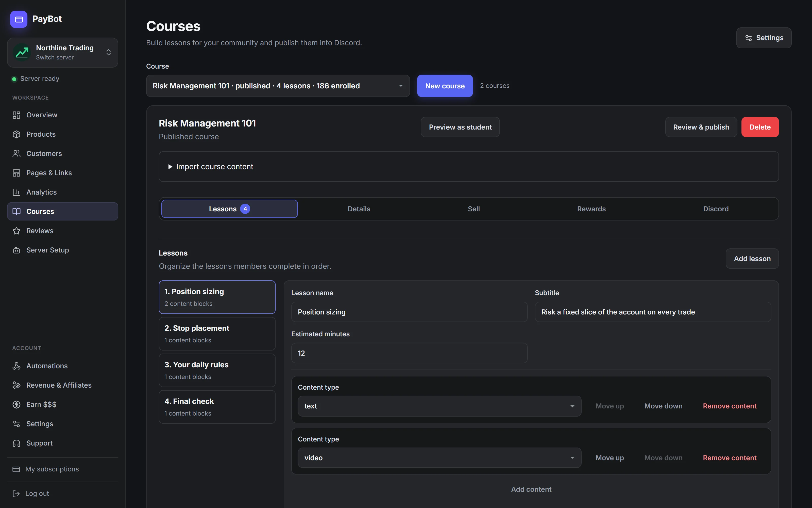Open the video content type dropdown
The height and width of the screenshot is (508, 812).
tap(439, 458)
